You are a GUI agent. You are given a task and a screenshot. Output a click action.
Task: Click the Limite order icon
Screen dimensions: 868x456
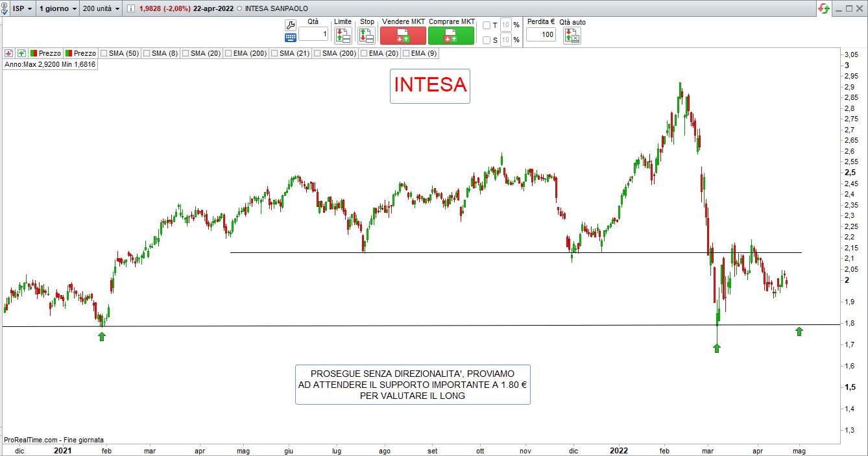coord(343,36)
